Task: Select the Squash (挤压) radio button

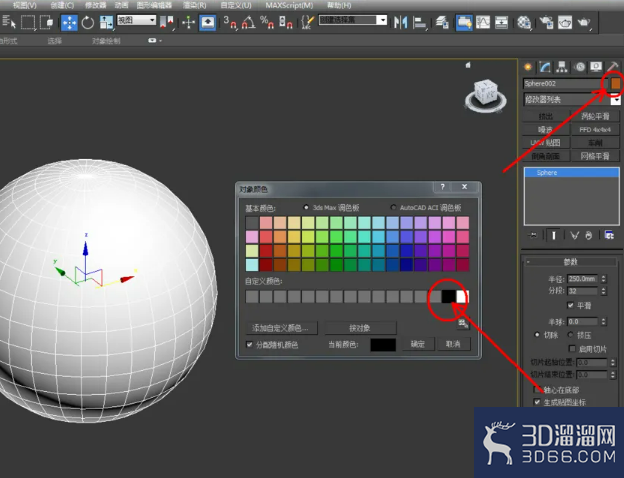Action: 571,335
